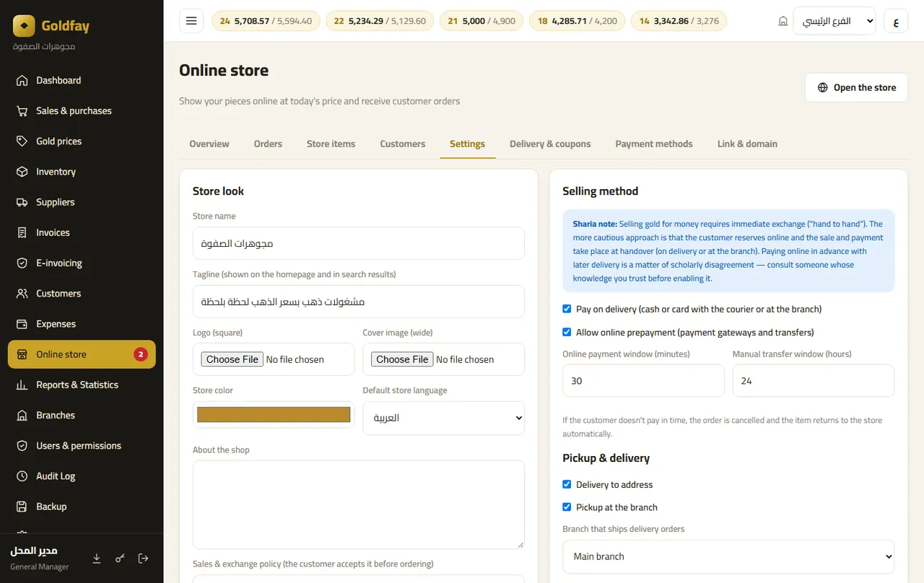
Task: Open the Customers tab
Action: click(403, 144)
